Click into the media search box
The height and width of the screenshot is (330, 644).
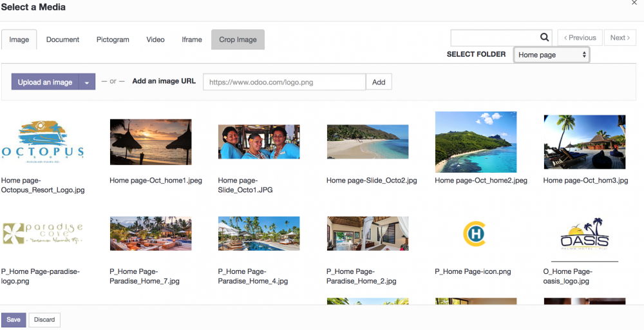(x=501, y=37)
